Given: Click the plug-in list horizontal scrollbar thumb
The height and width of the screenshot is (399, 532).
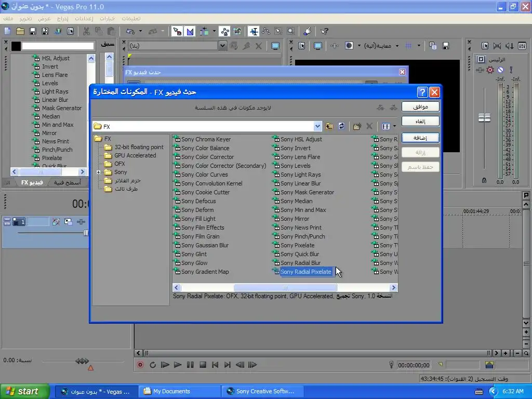Looking at the screenshot, I should pyautogui.click(x=285, y=288).
